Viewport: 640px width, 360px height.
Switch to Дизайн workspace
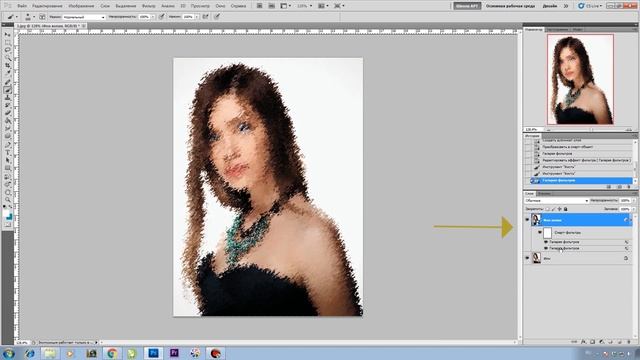point(549,6)
